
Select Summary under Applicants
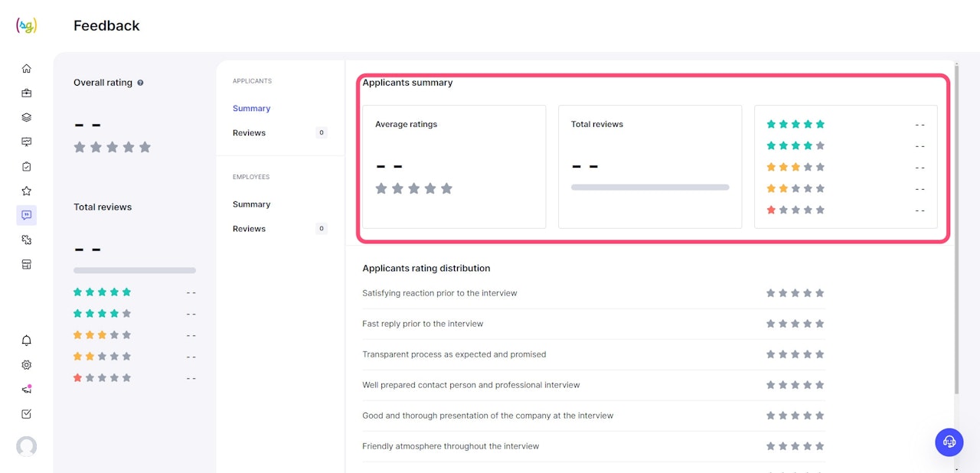coord(252,109)
